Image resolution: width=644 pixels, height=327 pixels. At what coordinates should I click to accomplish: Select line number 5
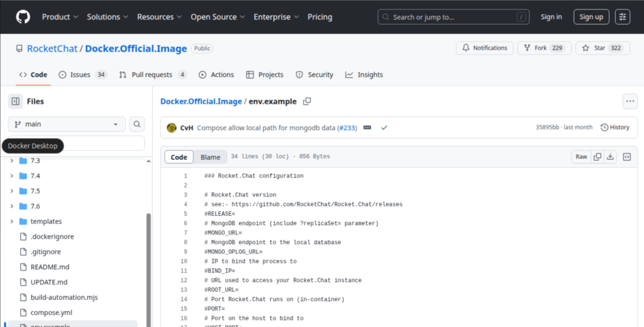pos(186,214)
